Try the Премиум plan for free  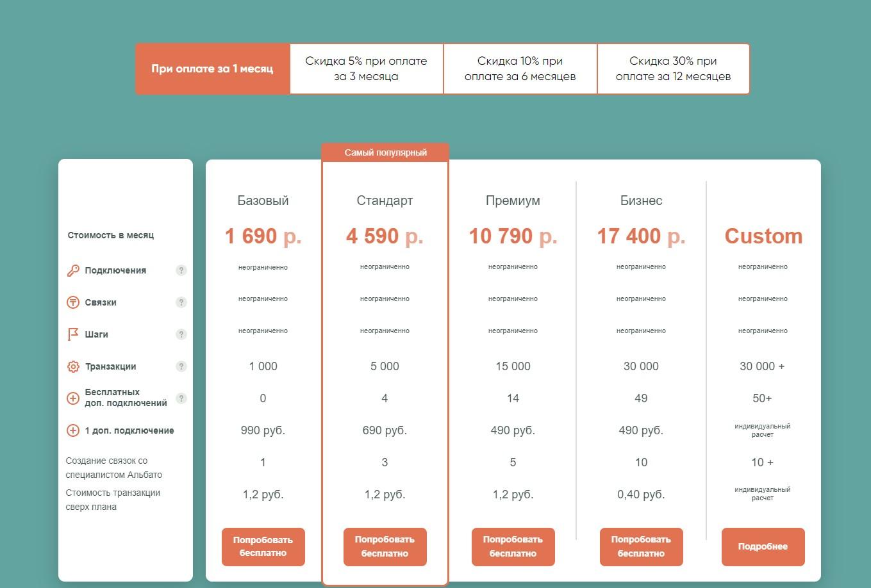click(x=513, y=546)
